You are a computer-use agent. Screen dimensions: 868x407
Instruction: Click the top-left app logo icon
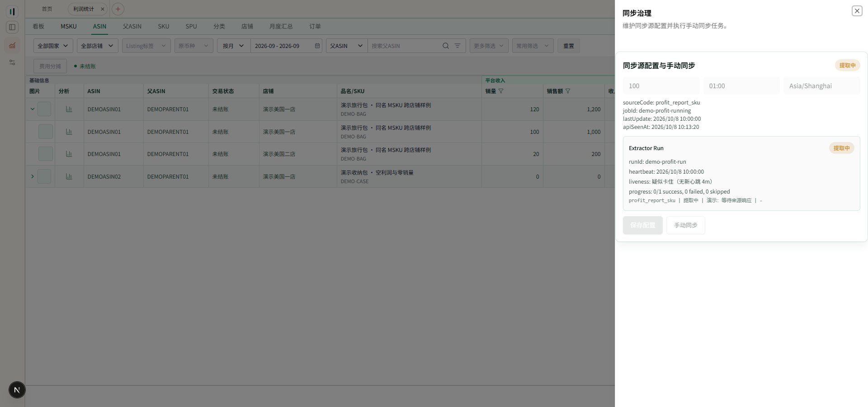tap(12, 11)
